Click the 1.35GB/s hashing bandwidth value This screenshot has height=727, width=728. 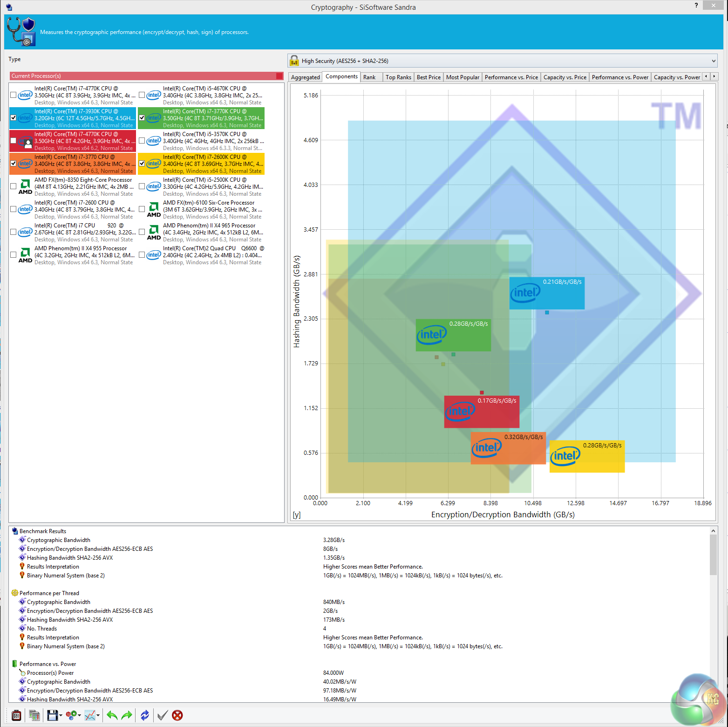(x=334, y=558)
